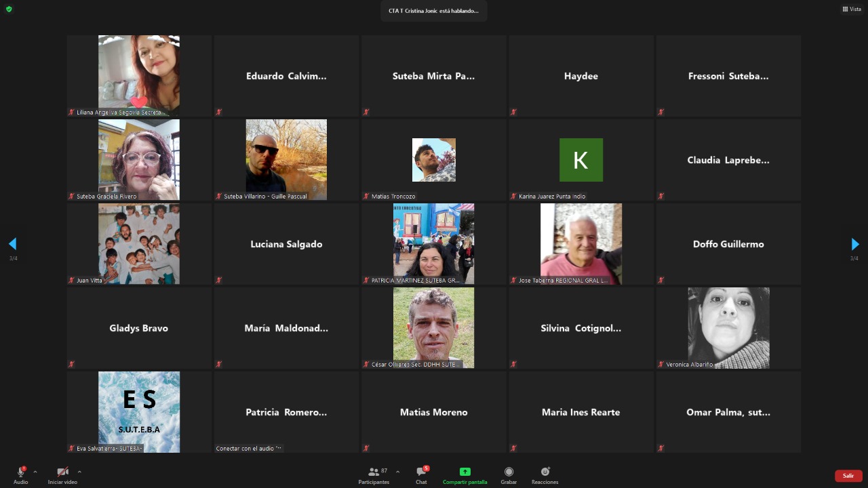This screenshot has width=868, height=488.
Task: Select the Eva Salvatierra S.U.T.E.B.A tile
Action: coord(139,411)
